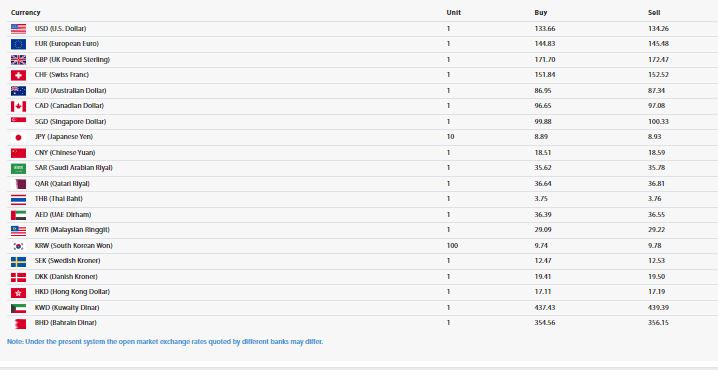Click the EUR sell rate 145.48

(x=658, y=44)
